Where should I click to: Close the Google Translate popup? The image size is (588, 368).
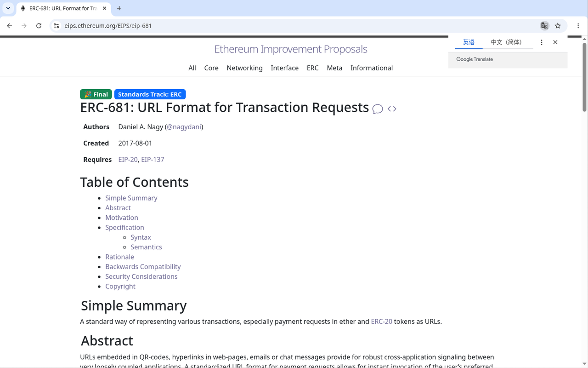555,42
